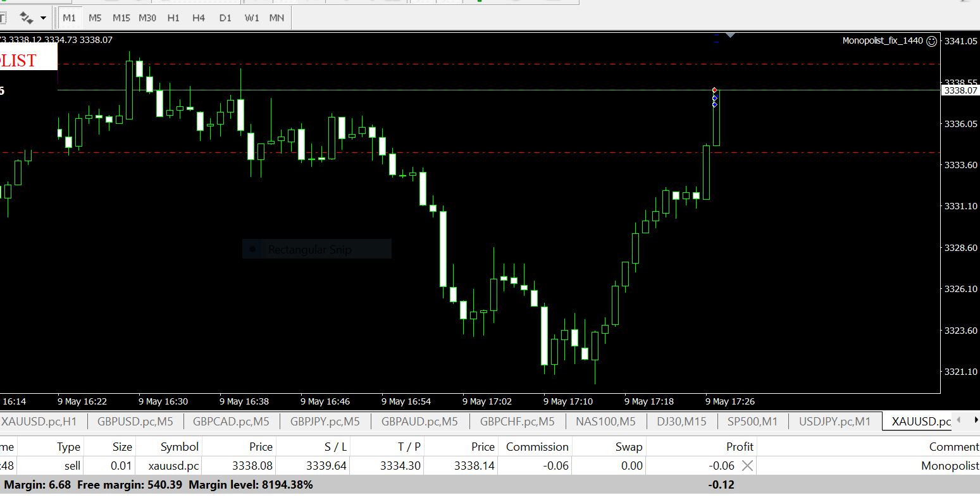Open the SP500,M1 chart tab
This screenshot has height=500, width=980.
click(752, 422)
